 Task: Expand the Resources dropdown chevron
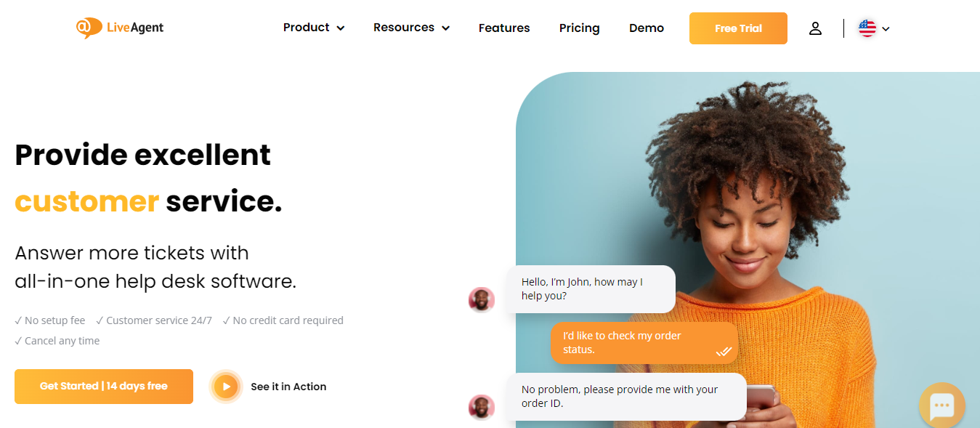pyautogui.click(x=445, y=28)
